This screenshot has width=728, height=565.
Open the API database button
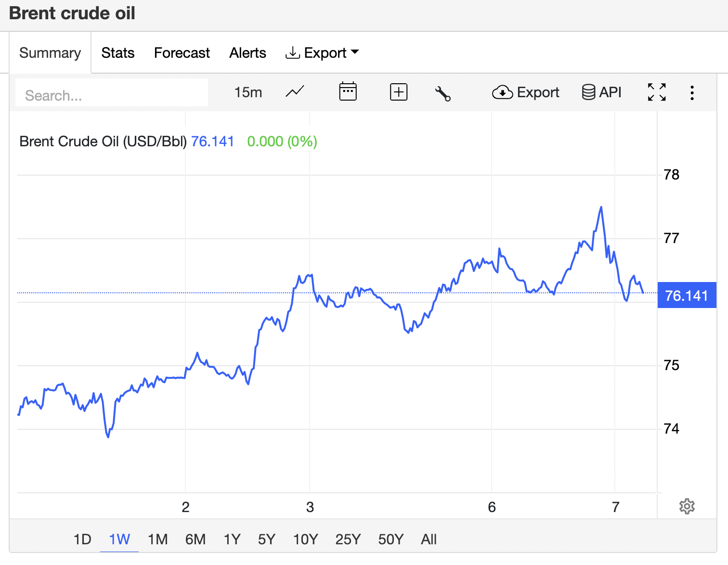601,92
